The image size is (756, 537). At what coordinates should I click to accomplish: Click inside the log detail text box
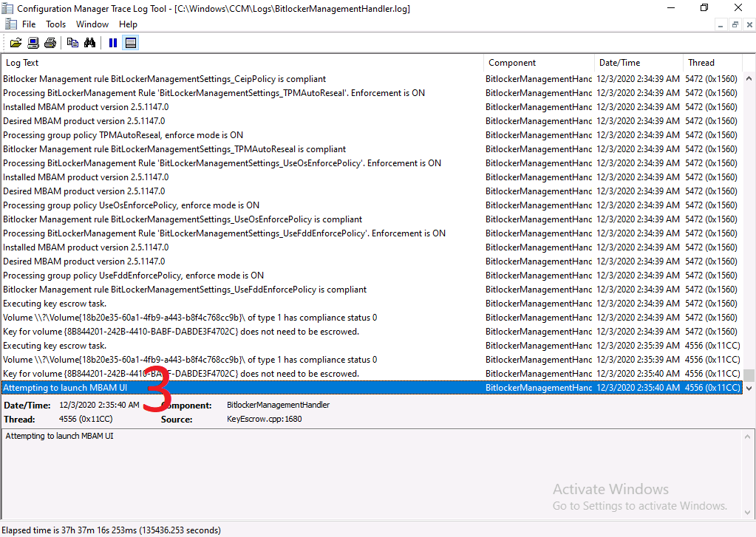[371, 475]
